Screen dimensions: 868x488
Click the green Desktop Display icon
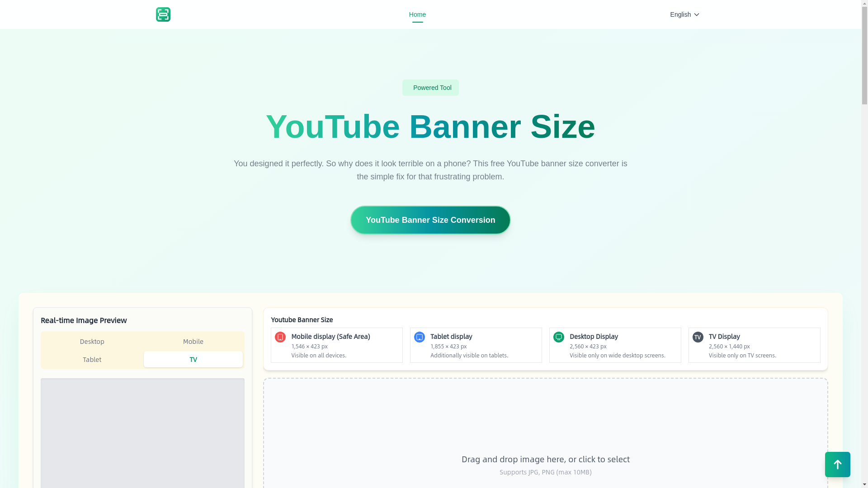click(559, 337)
